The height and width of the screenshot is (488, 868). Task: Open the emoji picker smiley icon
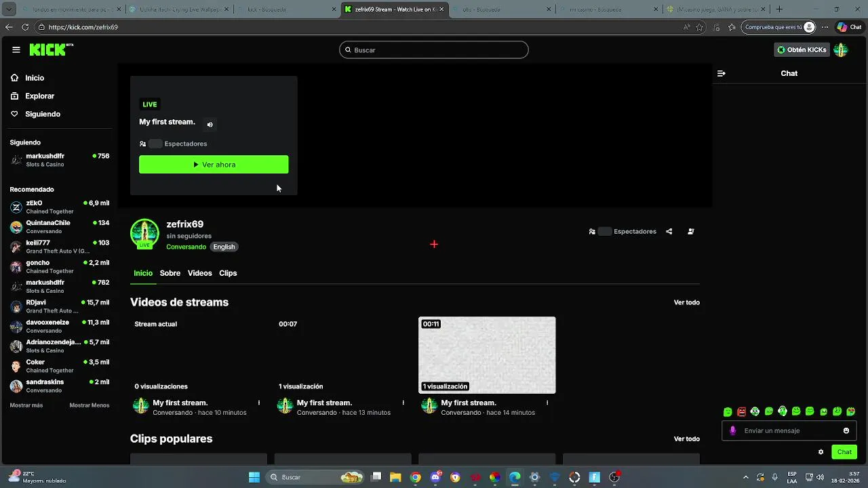click(x=846, y=430)
